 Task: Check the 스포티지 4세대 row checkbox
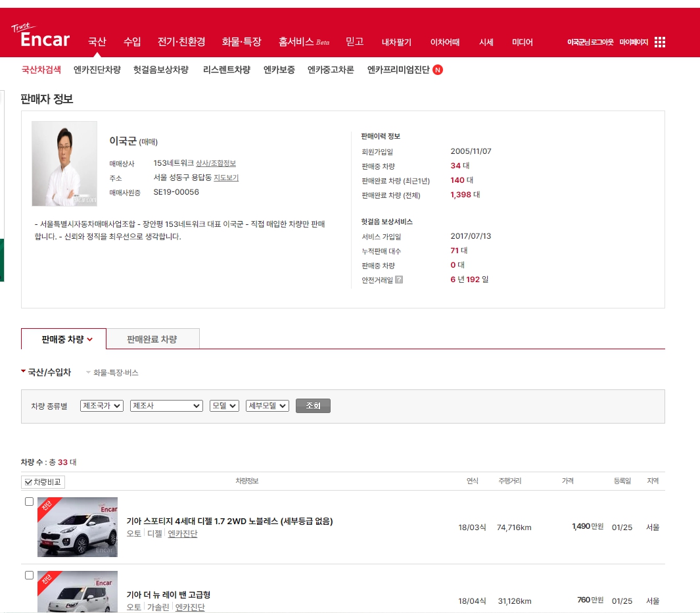[30, 502]
